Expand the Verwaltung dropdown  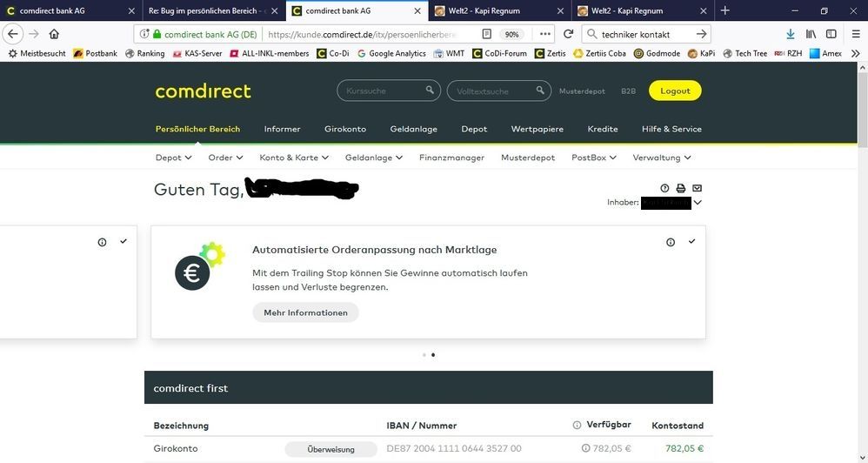(662, 158)
